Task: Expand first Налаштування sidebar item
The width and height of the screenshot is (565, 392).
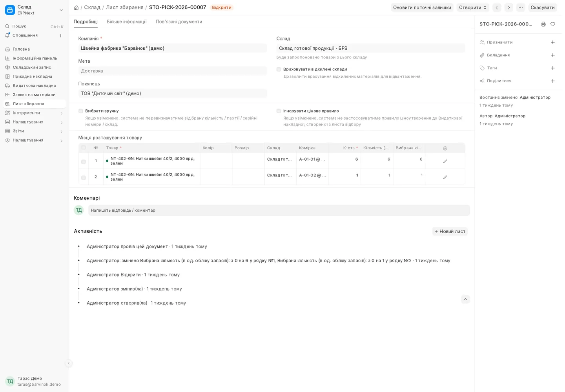Action: point(34,122)
